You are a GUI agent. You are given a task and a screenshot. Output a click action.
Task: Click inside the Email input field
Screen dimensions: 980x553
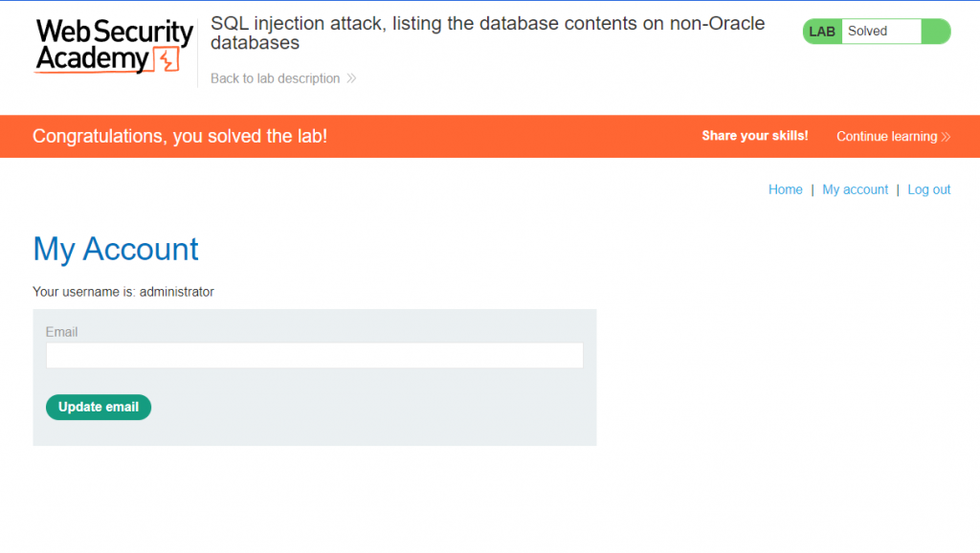[x=314, y=356]
